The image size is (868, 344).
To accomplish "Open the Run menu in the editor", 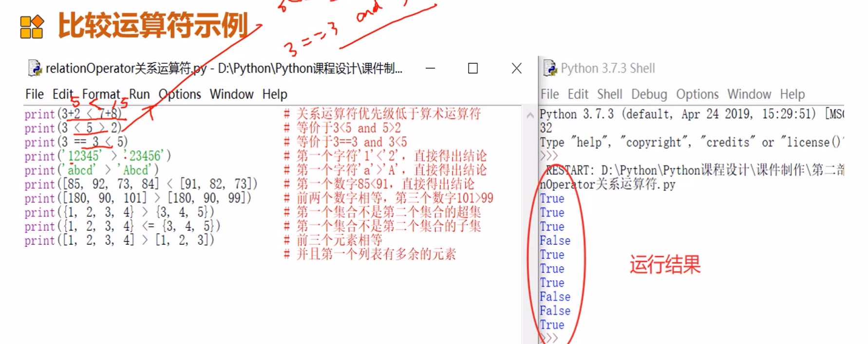I will click(x=139, y=94).
